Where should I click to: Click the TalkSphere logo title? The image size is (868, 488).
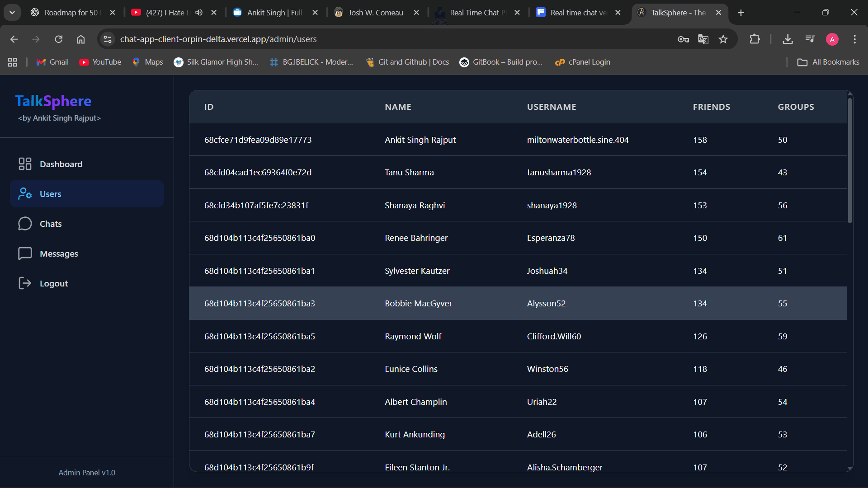[x=53, y=101]
